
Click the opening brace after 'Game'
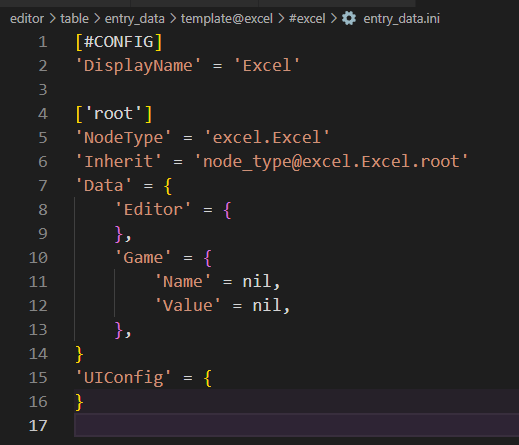point(208,258)
